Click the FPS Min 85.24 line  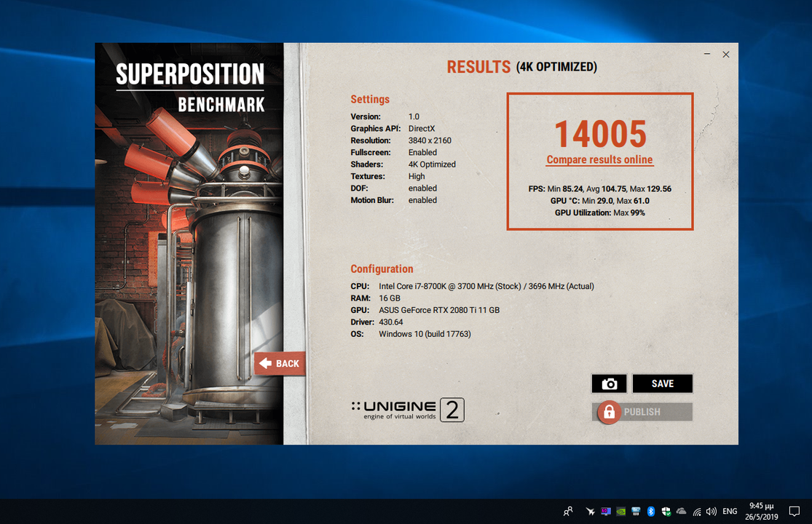(x=599, y=188)
